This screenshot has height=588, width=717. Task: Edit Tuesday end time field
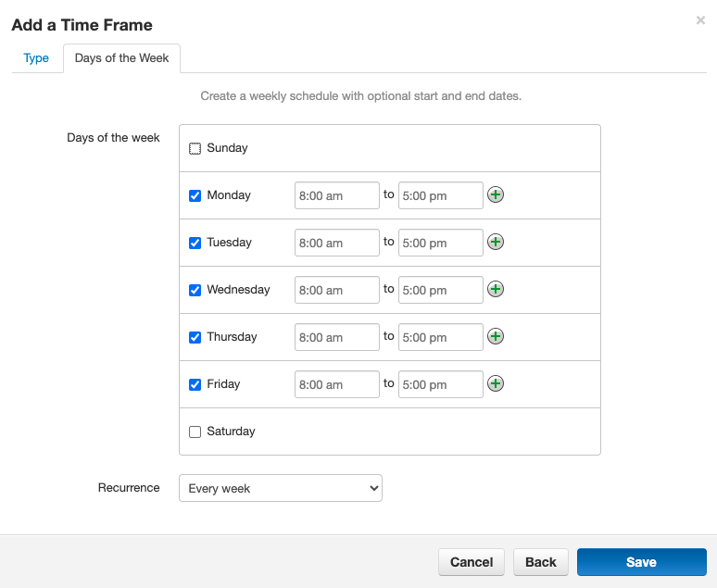(x=441, y=243)
